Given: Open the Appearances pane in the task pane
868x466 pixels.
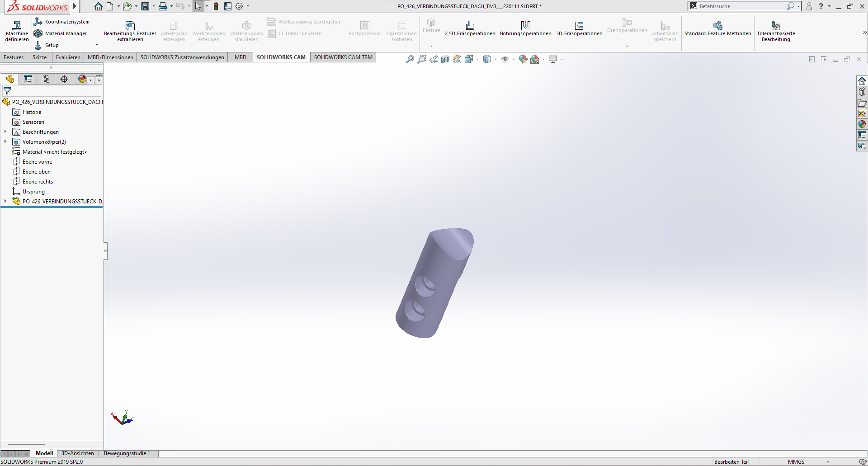Looking at the screenshot, I should tap(862, 124).
